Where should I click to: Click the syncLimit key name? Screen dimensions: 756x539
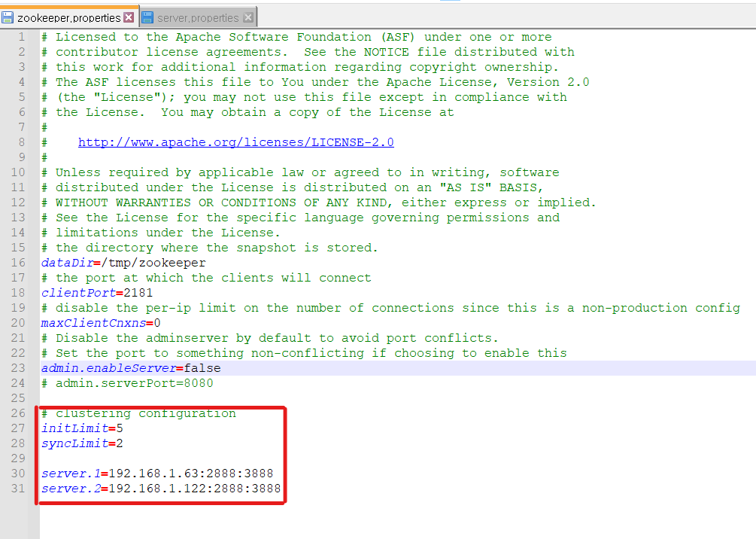point(74,443)
